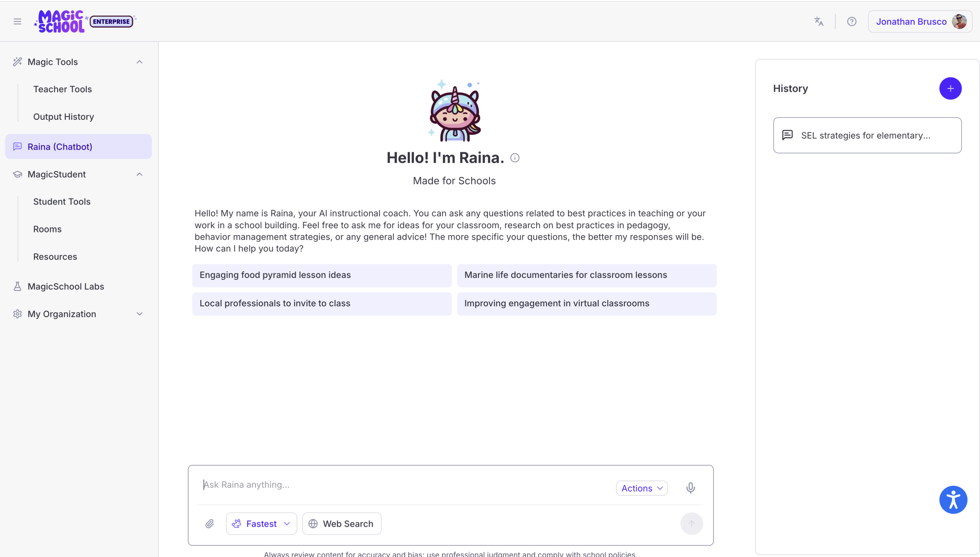Click the Raina chatbot message icon
Image resolution: width=980 pixels, height=557 pixels.
point(17,147)
